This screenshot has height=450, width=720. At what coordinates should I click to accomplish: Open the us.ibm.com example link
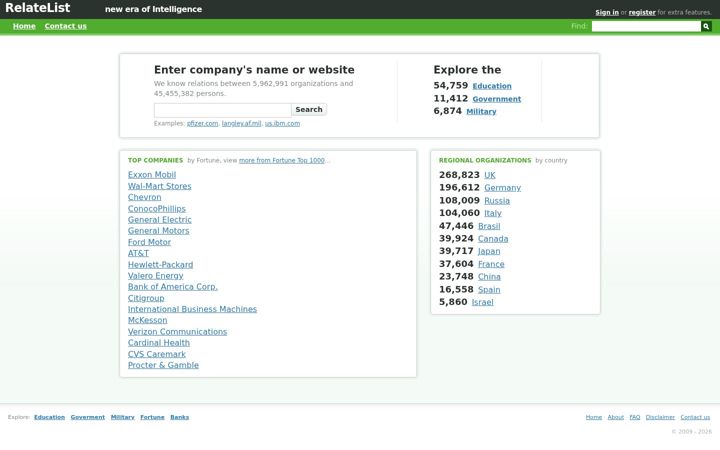click(282, 124)
